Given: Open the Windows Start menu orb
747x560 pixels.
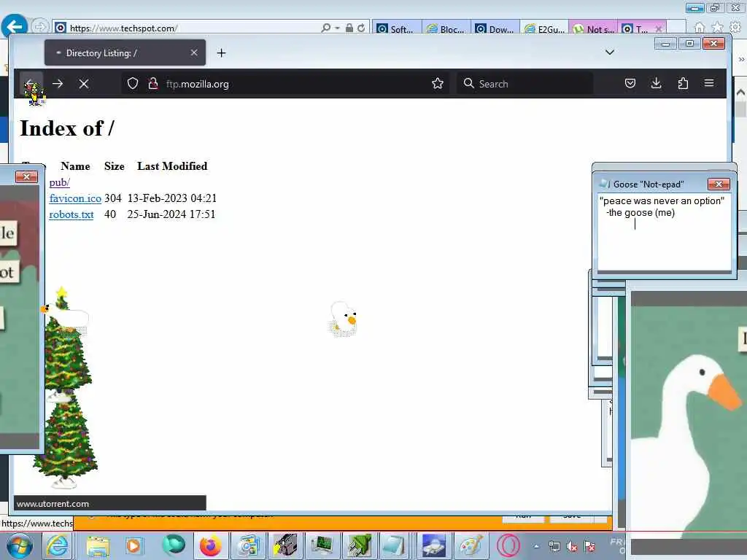Looking at the screenshot, I should click(x=20, y=545).
